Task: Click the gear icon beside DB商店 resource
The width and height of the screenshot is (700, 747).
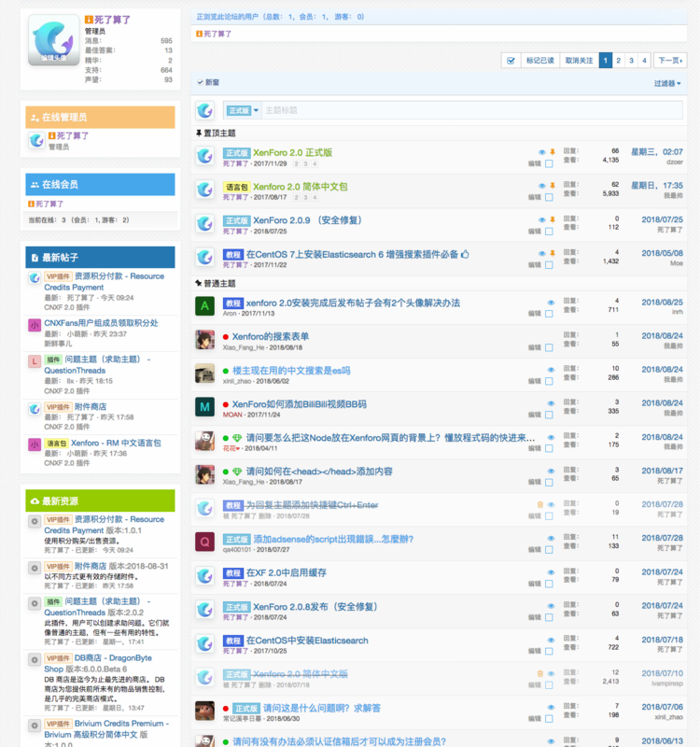Action: pyautogui.click(x=35, y=660)
